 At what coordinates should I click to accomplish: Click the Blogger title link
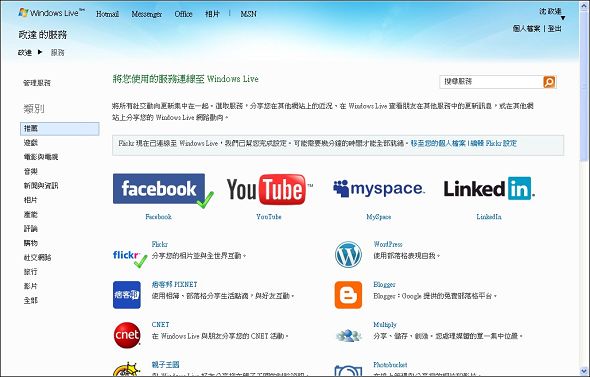(x=384, y=284)
